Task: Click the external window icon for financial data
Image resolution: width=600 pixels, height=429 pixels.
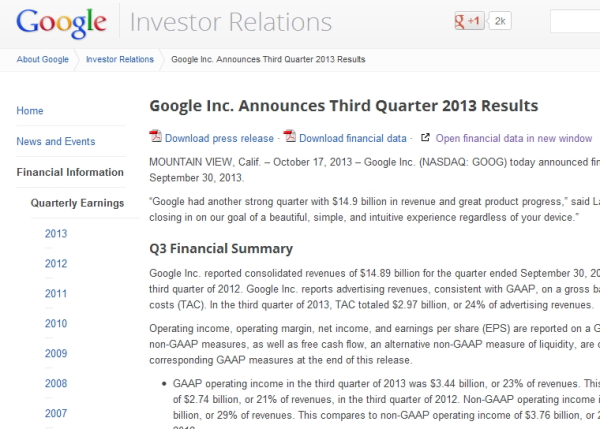Action: (425, 138)
